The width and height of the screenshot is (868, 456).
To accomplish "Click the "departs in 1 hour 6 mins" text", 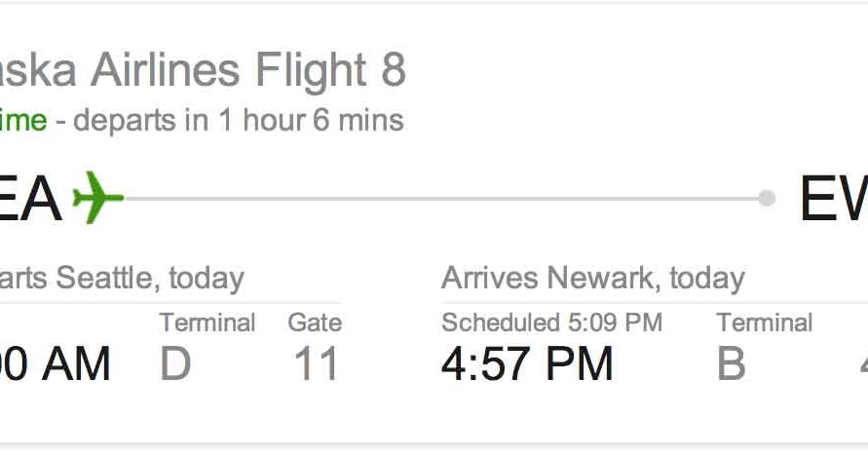I will coord(239,121).
